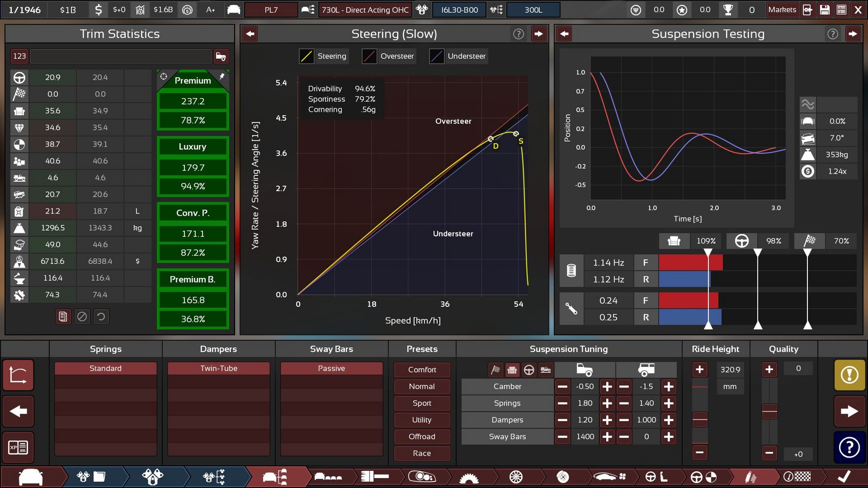Click the pin icon on Premium demographic

(222, 76)
